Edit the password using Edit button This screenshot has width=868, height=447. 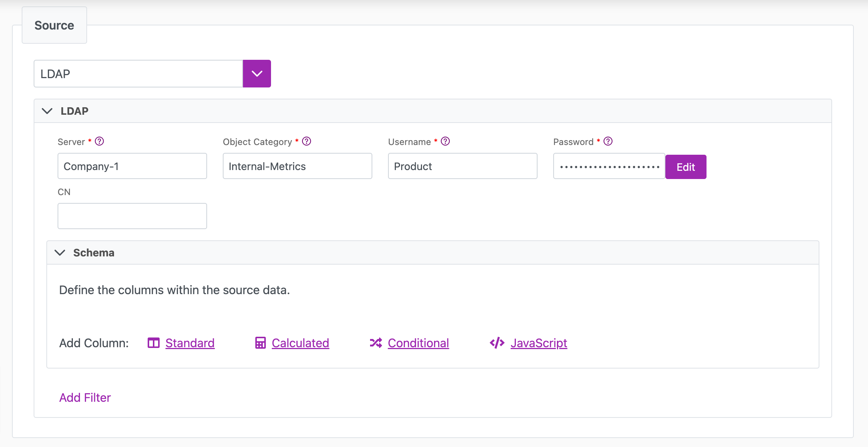686,167
